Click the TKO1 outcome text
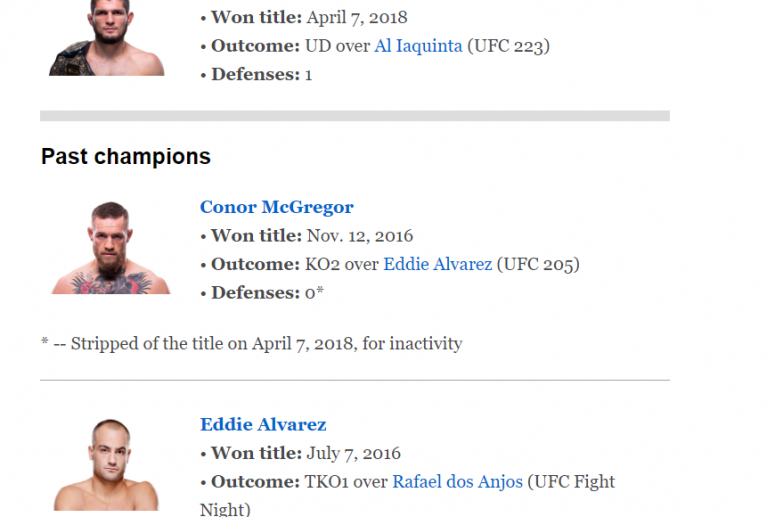 [x=331, y=482]
